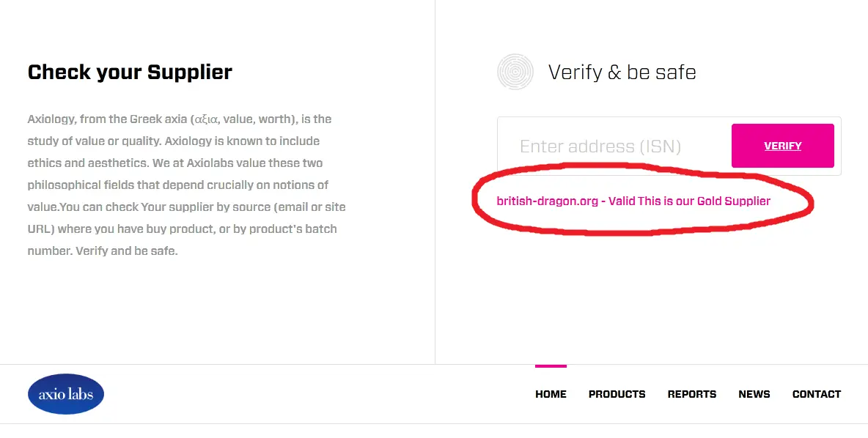Open the CONTACT page
Viewport: 868px width, 438px height.
[x=816, y=394]
